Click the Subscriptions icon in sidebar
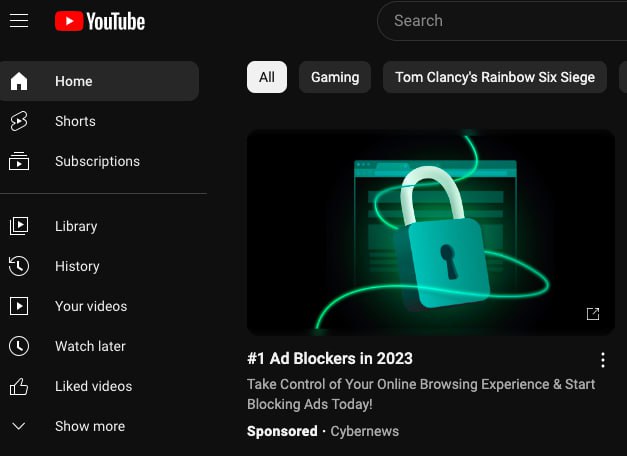 (x=19, y=161)
